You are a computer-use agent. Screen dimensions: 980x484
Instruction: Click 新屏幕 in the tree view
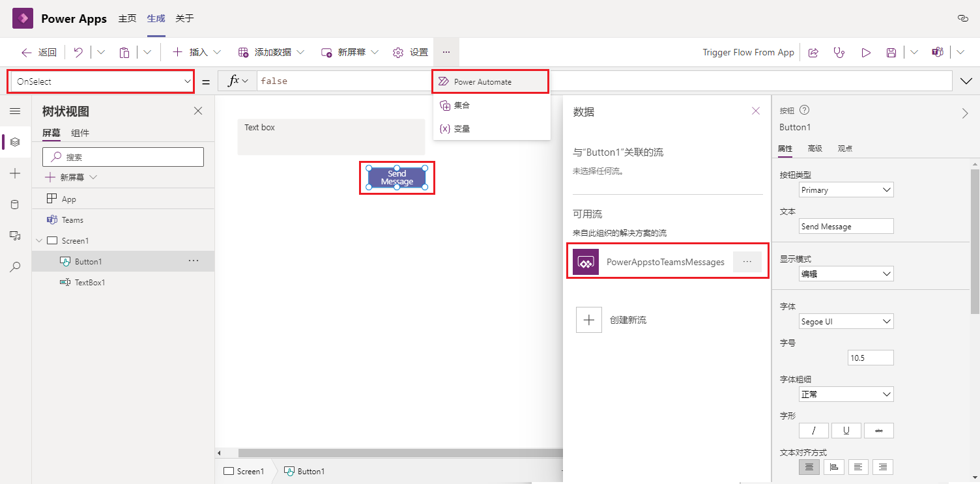coord(71,177)
